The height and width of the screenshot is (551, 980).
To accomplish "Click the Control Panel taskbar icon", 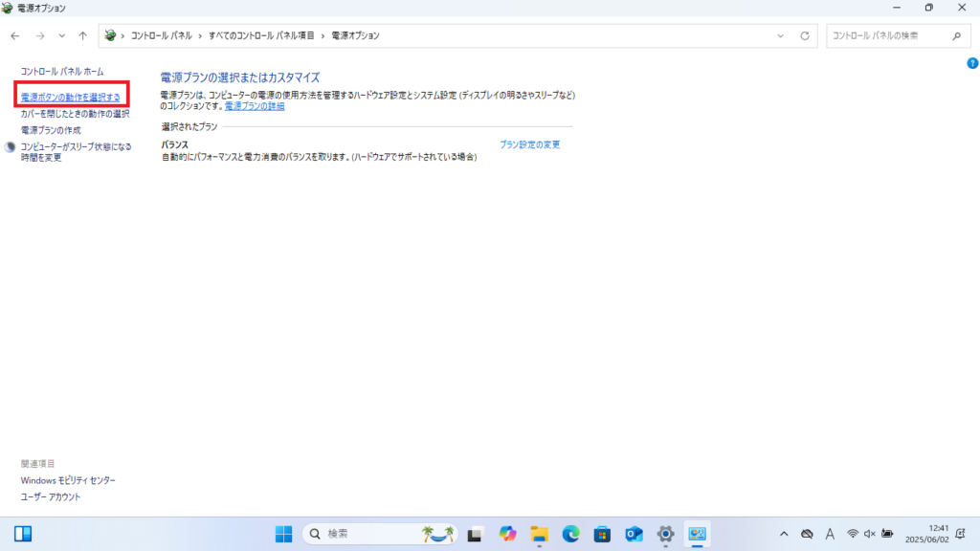I will click(x=697, y=534).
